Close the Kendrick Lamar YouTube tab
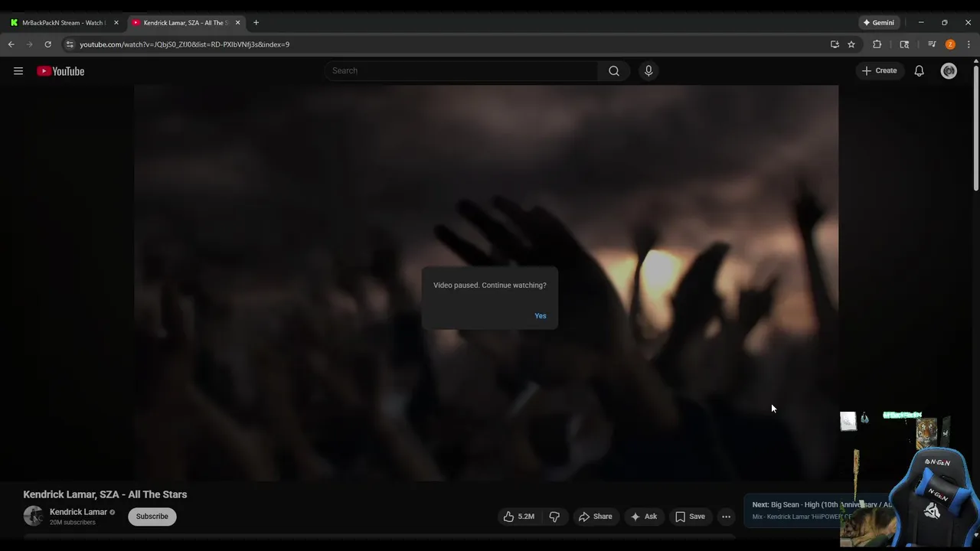Image resolution: width=980 pixels, height=551 pixels. (237, 23)
